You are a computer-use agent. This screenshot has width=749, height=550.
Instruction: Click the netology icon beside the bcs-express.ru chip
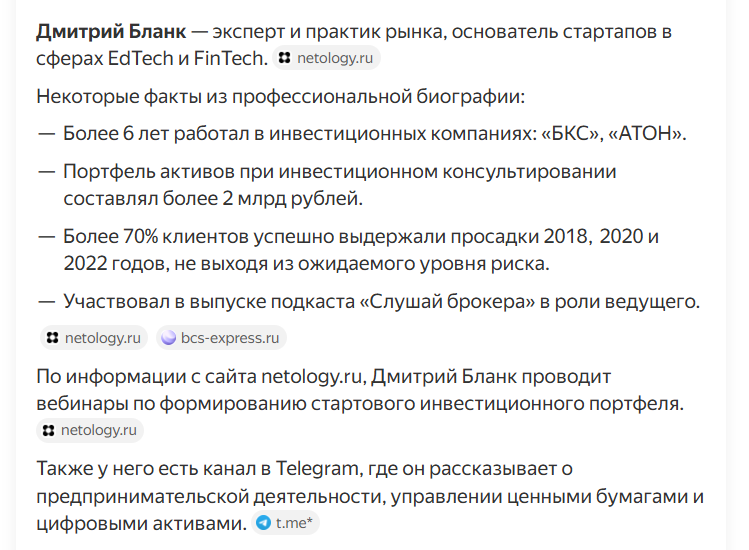tap(52, 338)
